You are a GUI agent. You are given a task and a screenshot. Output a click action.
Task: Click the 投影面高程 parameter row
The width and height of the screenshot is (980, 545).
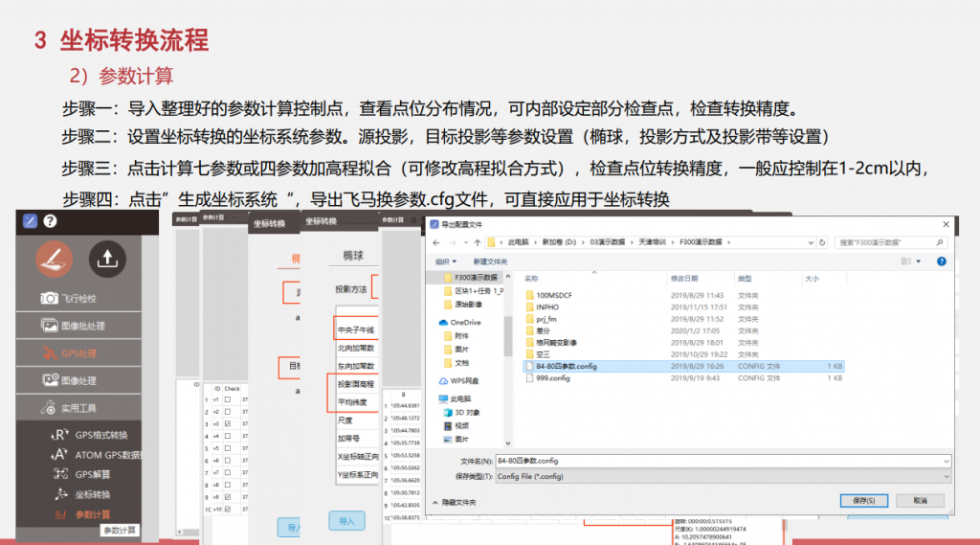(x=357, y=384)
